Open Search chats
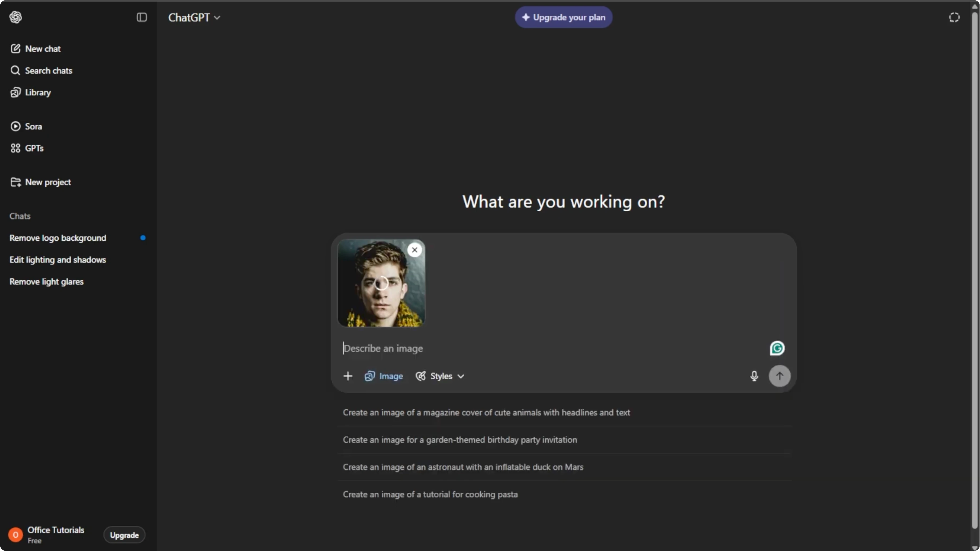The width and height of the screenshot is (980, 551). tap(42, 71)
